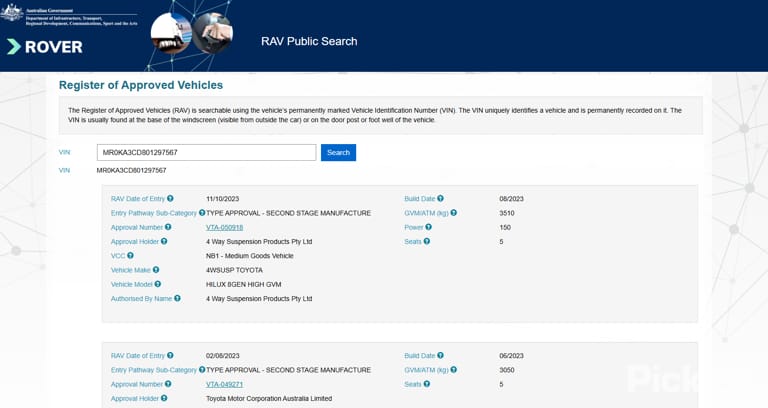Select first approval holder 4 Way Suspension Products
This screenshot has width=768, height=408.
click(259, 241)
